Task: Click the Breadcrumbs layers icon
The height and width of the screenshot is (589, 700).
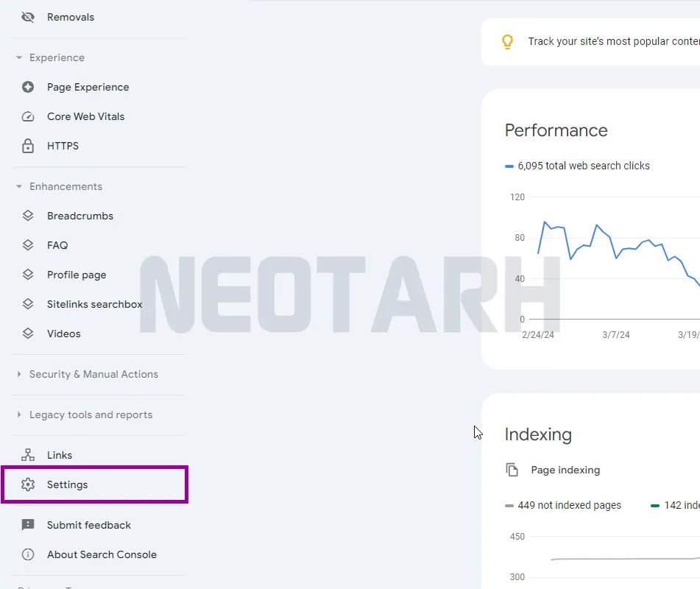Action: [28, 216]
